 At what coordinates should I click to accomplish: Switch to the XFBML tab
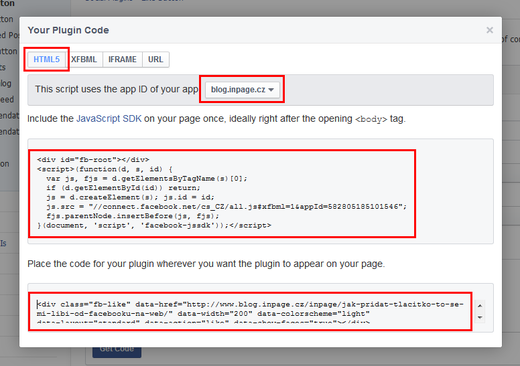[x=84, y=59]
